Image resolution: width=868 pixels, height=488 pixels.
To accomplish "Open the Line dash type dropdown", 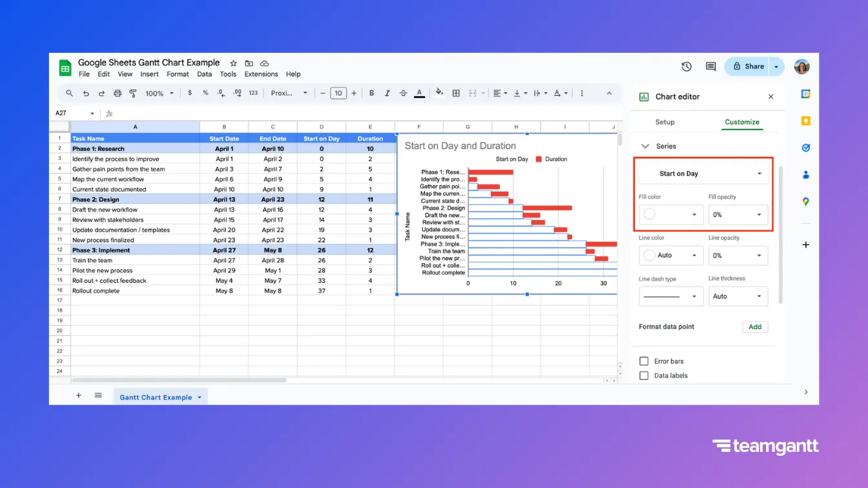I will pos(670,296).
